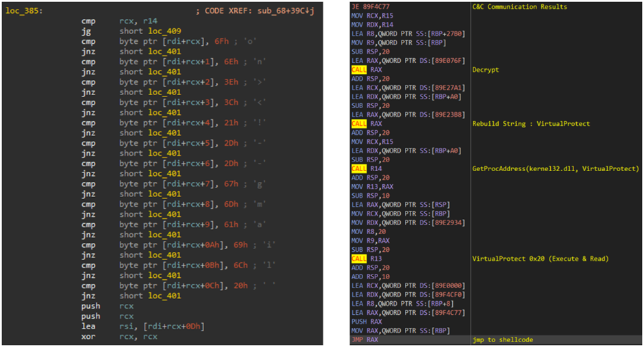This screenshot has height=347, width=644.
Task: Select 'LEA R8,QWORD PTR SS:[RBP+8]' line
Action: pyautogui.click(x=403, y=303)
